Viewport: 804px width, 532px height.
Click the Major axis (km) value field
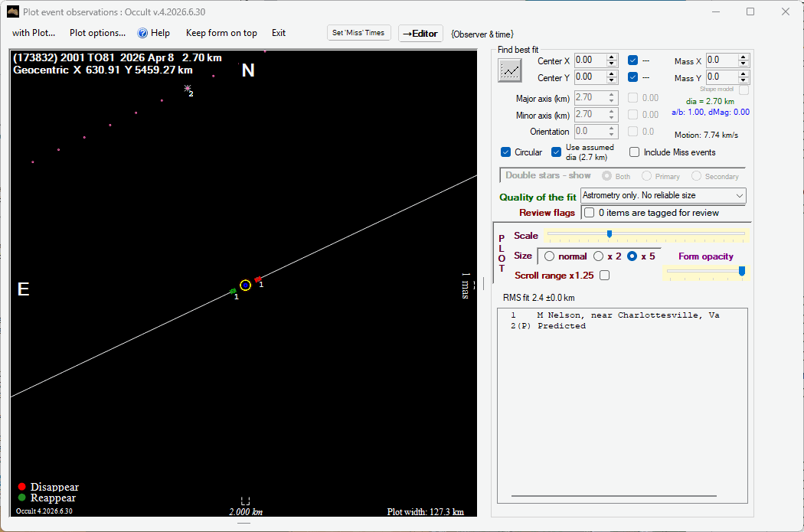click(x=590, y=97)
